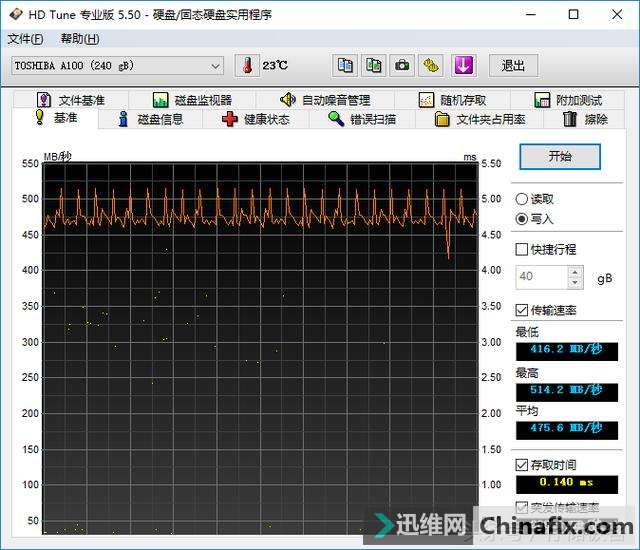Click the purple down-arrow minimize-to-tray icon
This screenshot has width=640, height=550.
tap(463, 65)
